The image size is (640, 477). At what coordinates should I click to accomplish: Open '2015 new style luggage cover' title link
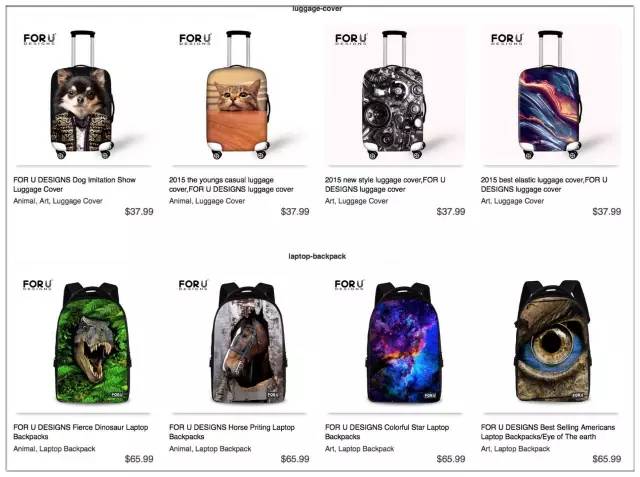pyautogui.click(x=385, y=184)
